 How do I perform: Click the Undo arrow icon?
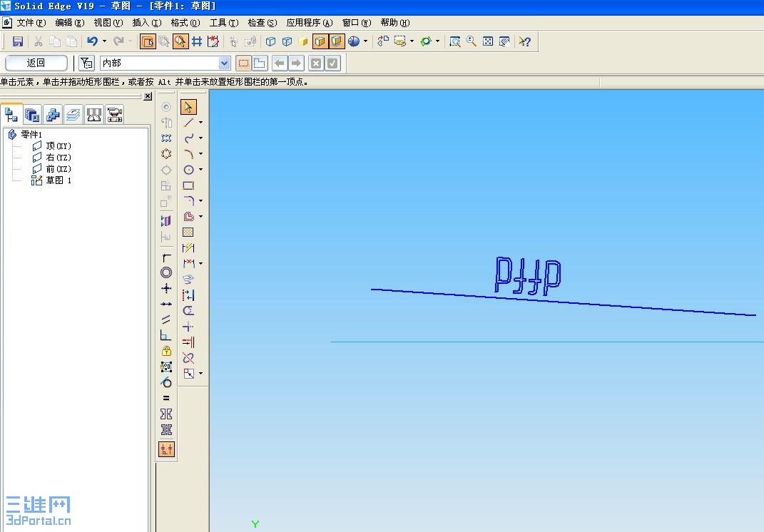point(92,41)
